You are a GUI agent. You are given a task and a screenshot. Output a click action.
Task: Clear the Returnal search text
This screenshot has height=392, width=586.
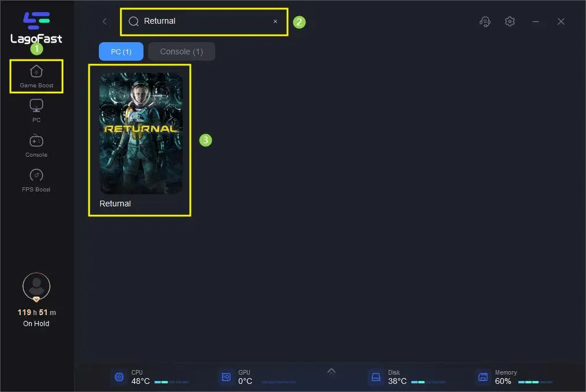[275, 21]
